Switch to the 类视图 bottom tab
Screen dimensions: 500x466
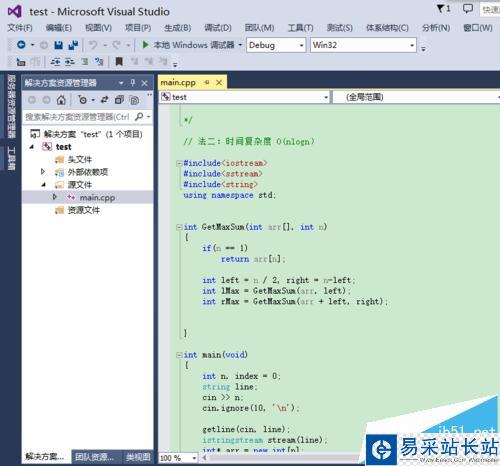point(138,457)
